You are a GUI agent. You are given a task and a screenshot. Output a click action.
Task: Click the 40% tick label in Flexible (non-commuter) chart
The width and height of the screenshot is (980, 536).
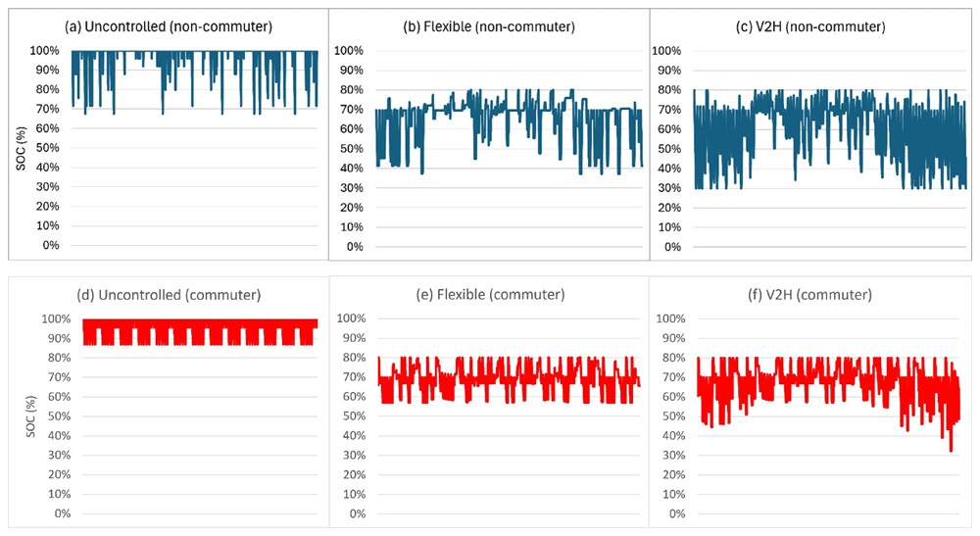(x=351, y=168)
